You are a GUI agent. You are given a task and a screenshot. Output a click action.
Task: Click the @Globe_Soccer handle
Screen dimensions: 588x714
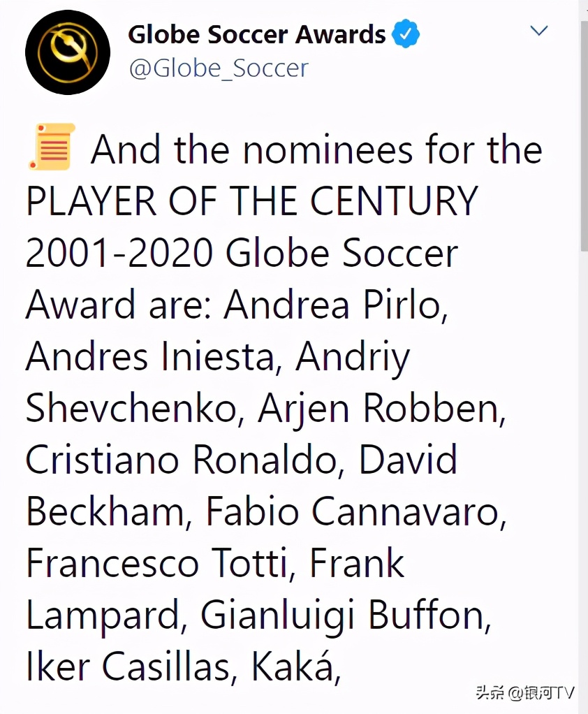(218, 68)
